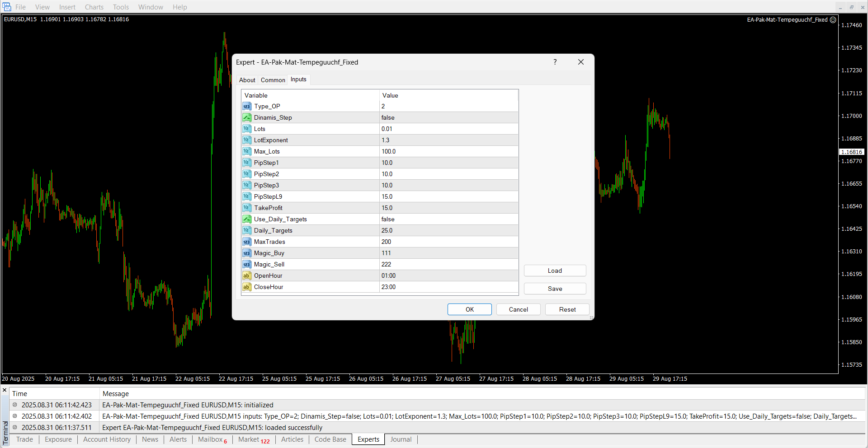Close the Terminal panel with X
Screen dimensions: 868x448
(5, 390)
